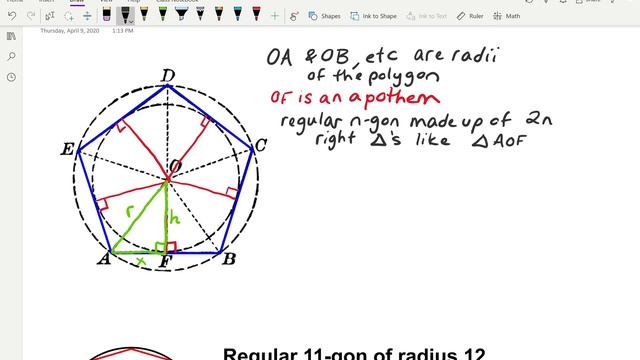This screenshot has width=640, height=360.
Task: Show the notebook navigation pane
Action: point(11,36)
